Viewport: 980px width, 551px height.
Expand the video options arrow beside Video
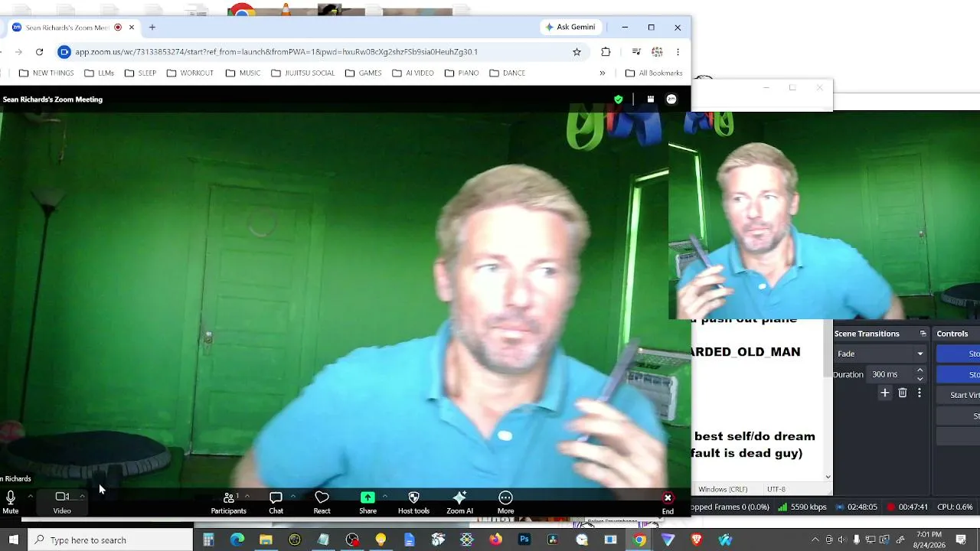click(x=81, y=497)
